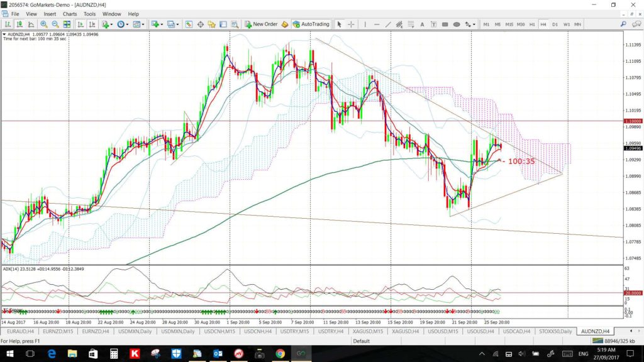Open the chart templates dropdown
Viewport: 644px width, 362px height.
(x=138, y=25)
